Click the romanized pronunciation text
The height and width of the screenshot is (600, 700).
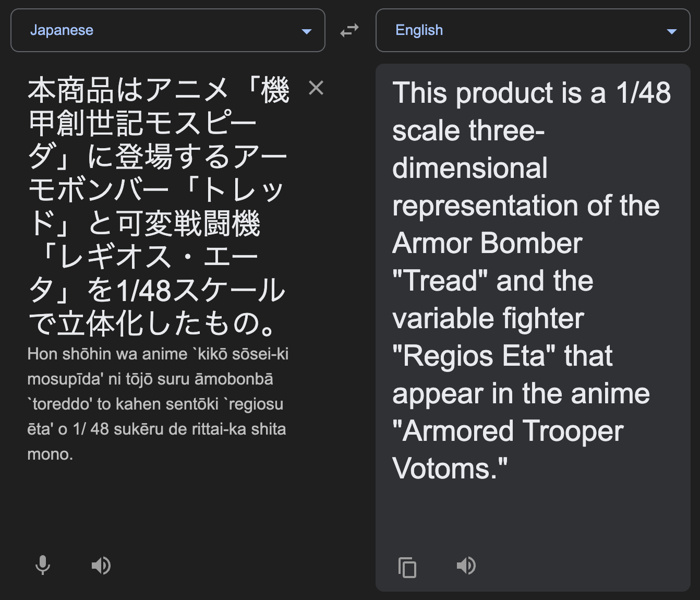158,404
